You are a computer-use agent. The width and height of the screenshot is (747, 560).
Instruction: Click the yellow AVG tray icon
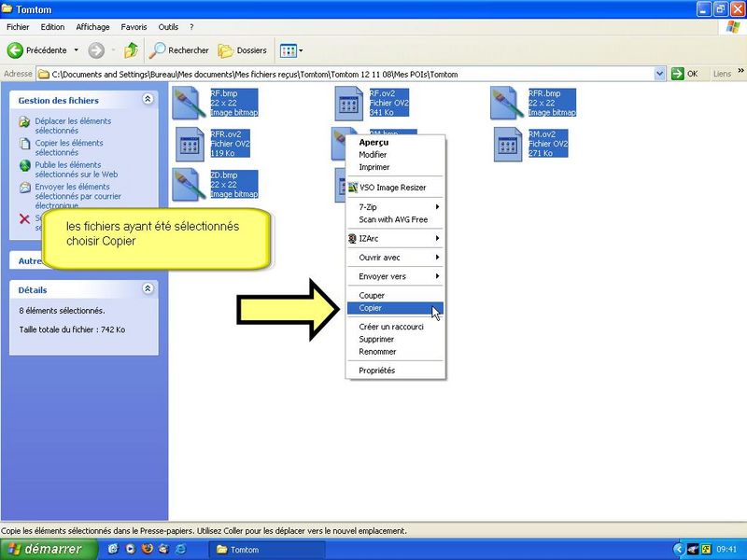(x=706, y=550)
